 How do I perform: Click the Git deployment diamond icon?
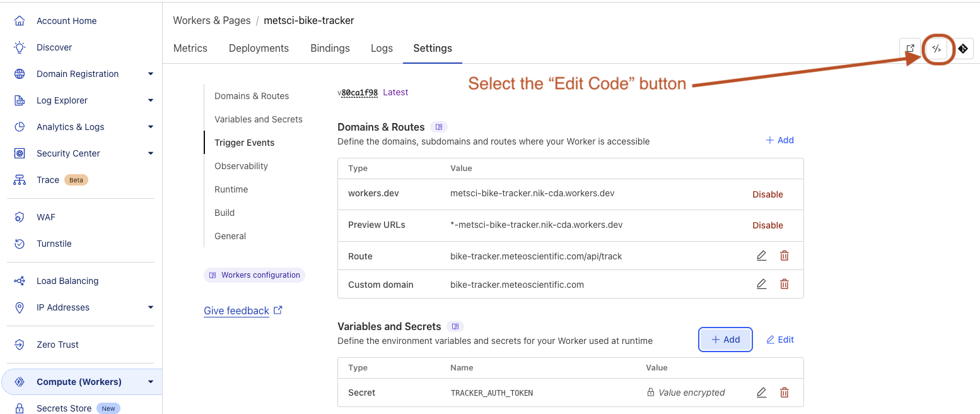click(963, 48)
